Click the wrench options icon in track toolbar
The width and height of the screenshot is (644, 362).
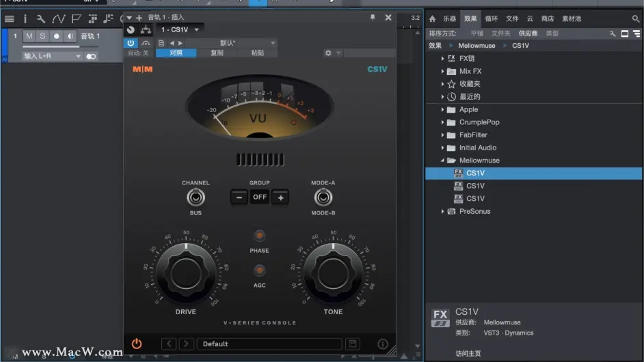pyautogui.click(x=40, y=19)
